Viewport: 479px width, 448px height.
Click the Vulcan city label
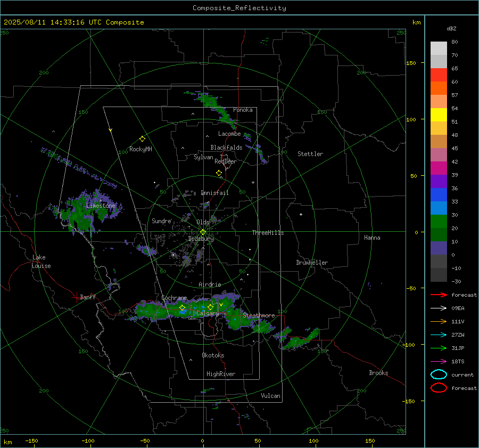(x=270, y=396)
